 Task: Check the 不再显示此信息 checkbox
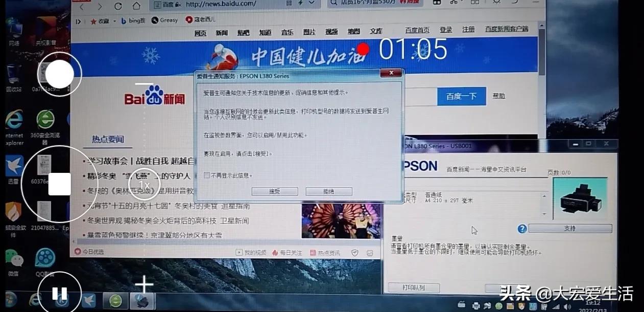point(207,175)
